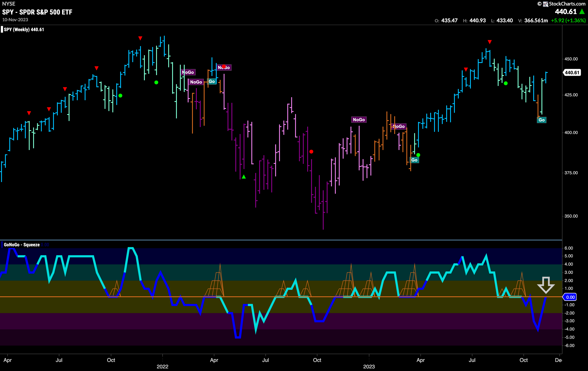The height and width of the screenshot is (371, 588).
Task: Click the Go label near March 2022
Action: tap(212, 82)
